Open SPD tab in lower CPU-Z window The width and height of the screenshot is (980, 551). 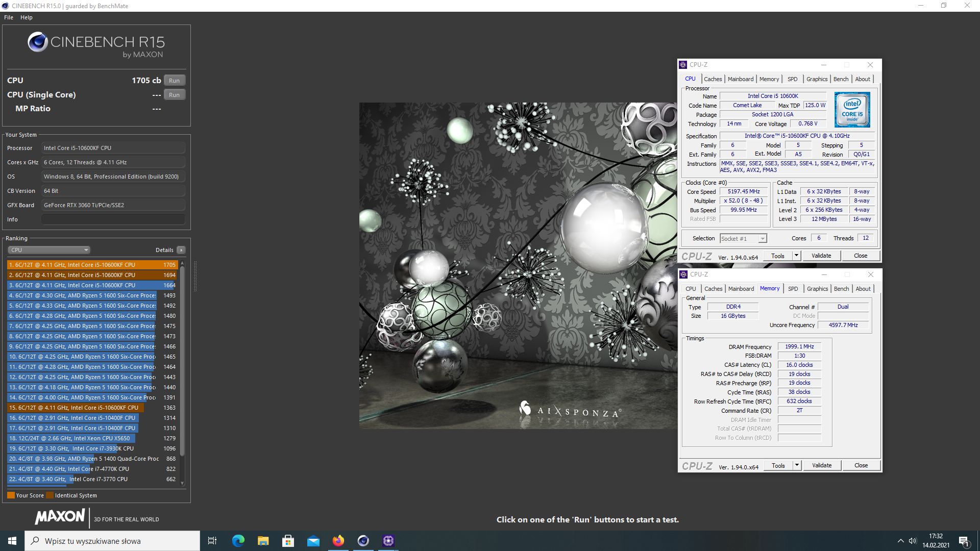point(793,289)
